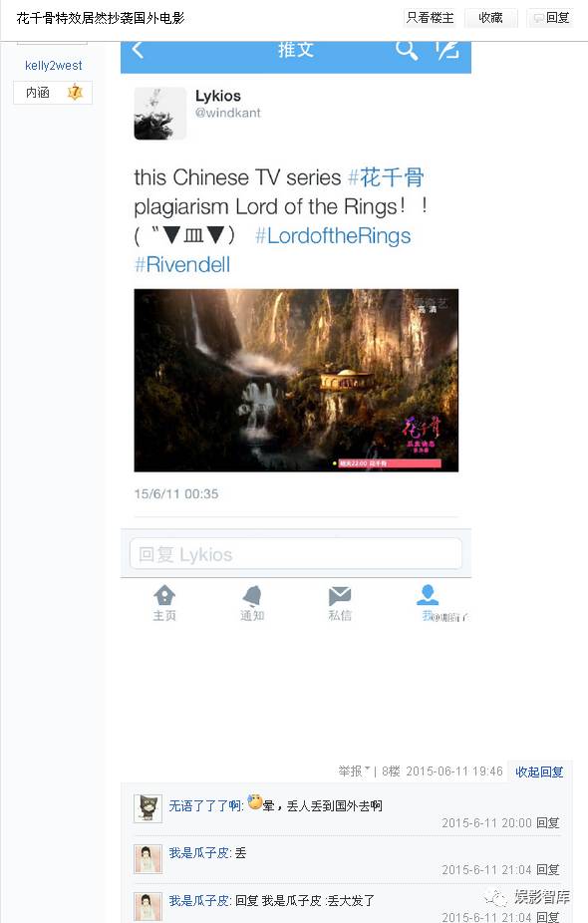
Task: Click the 回复 reply button at top
Action: 551,18
